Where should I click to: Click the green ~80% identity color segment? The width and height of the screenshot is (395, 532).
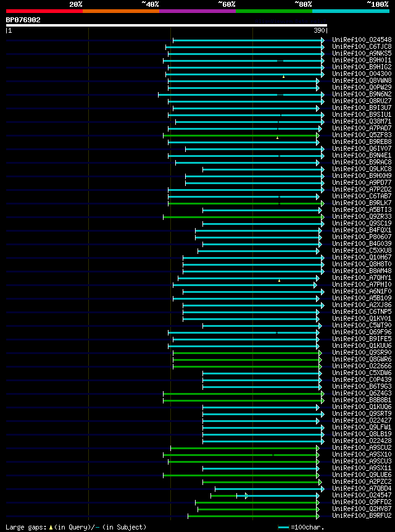[274, 11]
